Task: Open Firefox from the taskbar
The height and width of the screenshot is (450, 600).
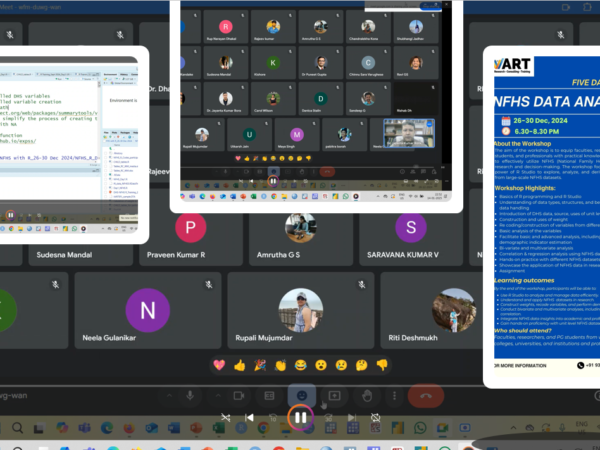Action: coord(129,427)
